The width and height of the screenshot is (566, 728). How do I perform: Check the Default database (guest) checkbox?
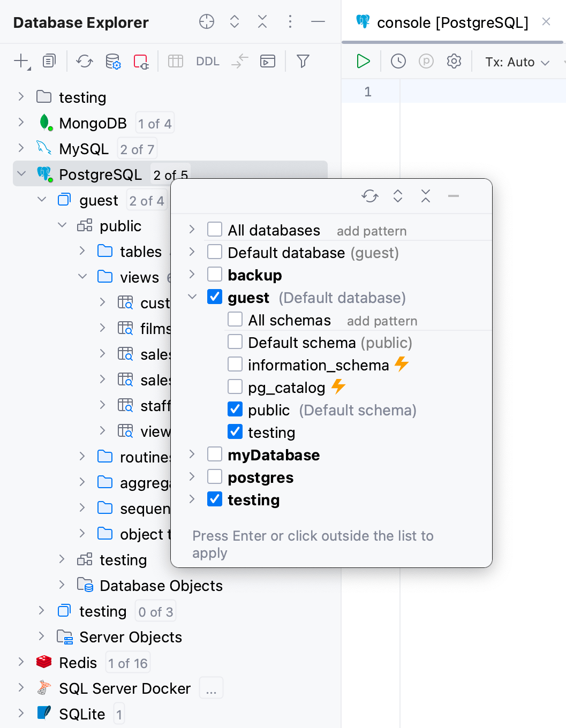tap(215, 252)
